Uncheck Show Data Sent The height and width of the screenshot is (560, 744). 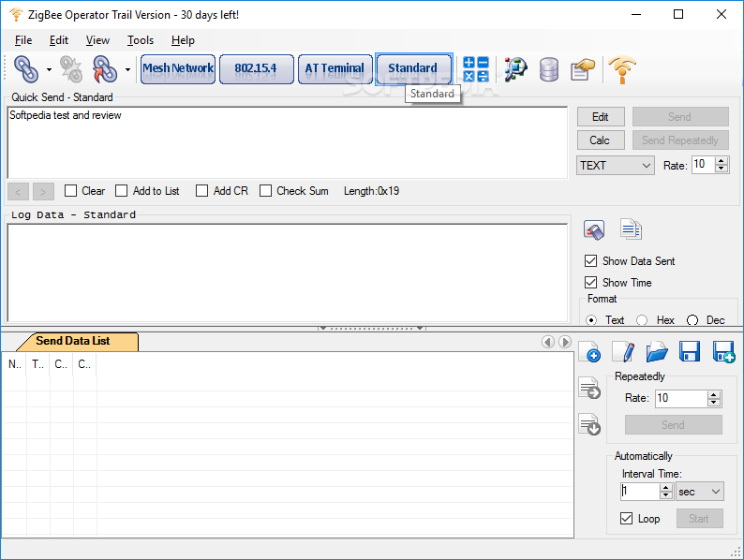pos(590,260)
